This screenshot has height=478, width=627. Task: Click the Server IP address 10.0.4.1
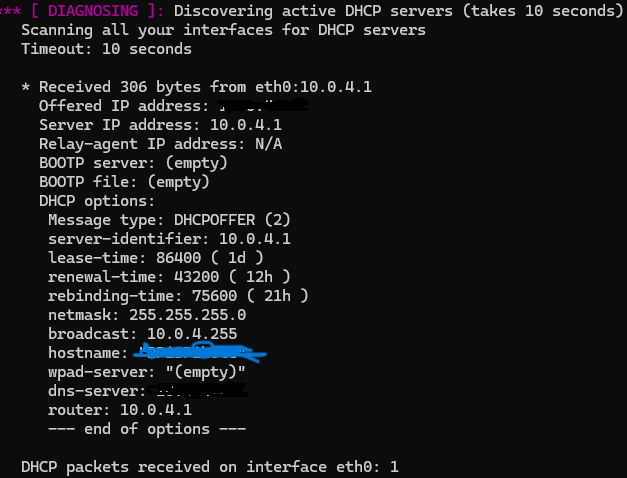pyautogui.click(x=246, y=125)
